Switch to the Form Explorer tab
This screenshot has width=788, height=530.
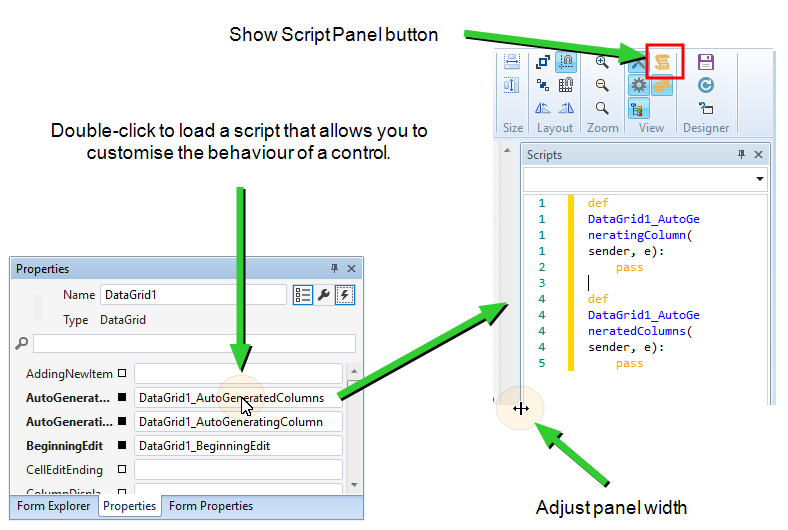click(54, 506)
